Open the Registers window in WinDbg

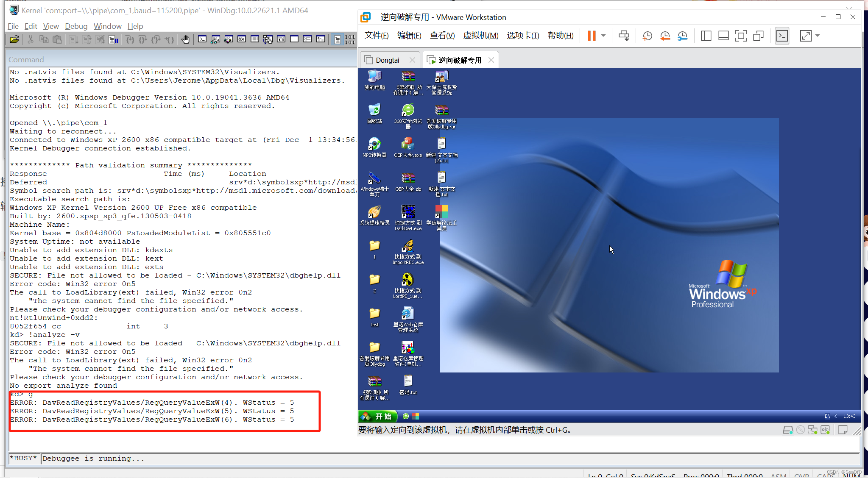tap(242, 39)
